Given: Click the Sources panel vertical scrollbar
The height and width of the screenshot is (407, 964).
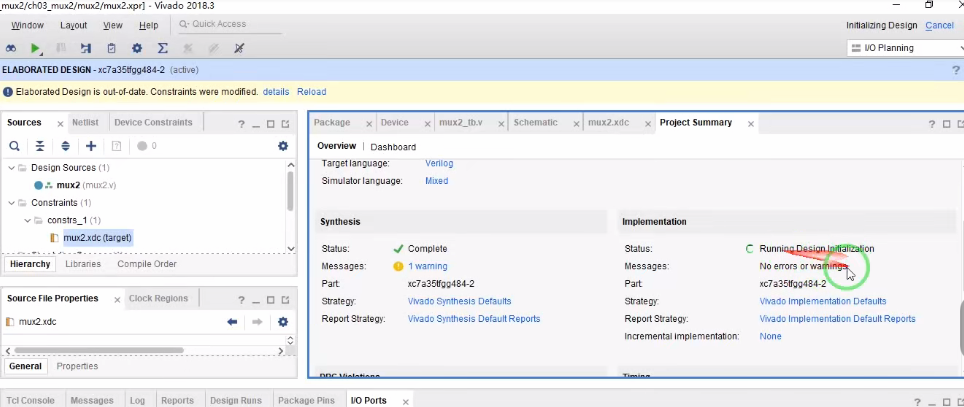Looking at the screenshot, I should 291,191.
